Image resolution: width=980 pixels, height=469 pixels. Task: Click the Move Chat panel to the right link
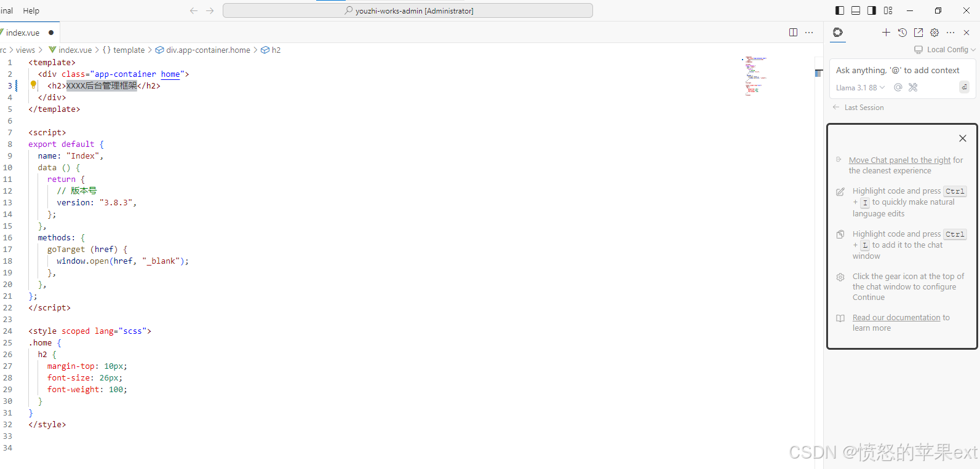tap(900, 160)
